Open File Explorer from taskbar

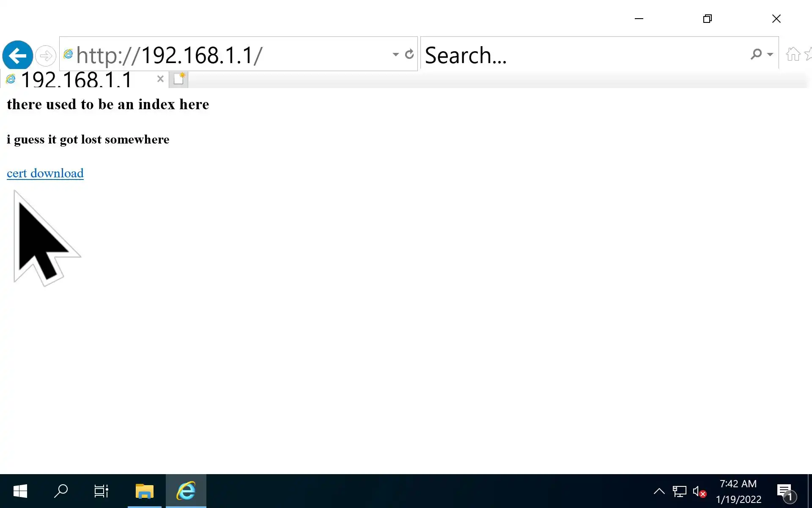tap(144, 491)
